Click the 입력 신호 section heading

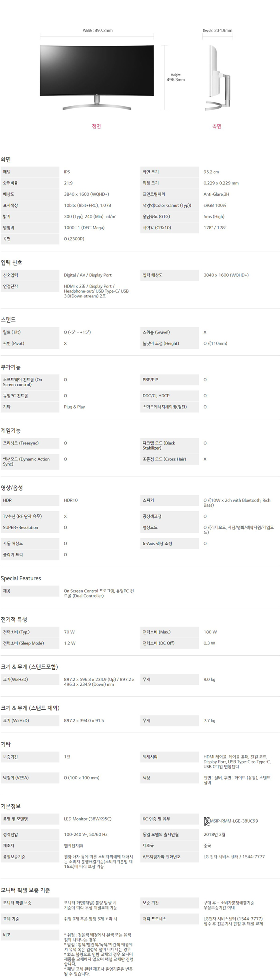coord(12,262)
